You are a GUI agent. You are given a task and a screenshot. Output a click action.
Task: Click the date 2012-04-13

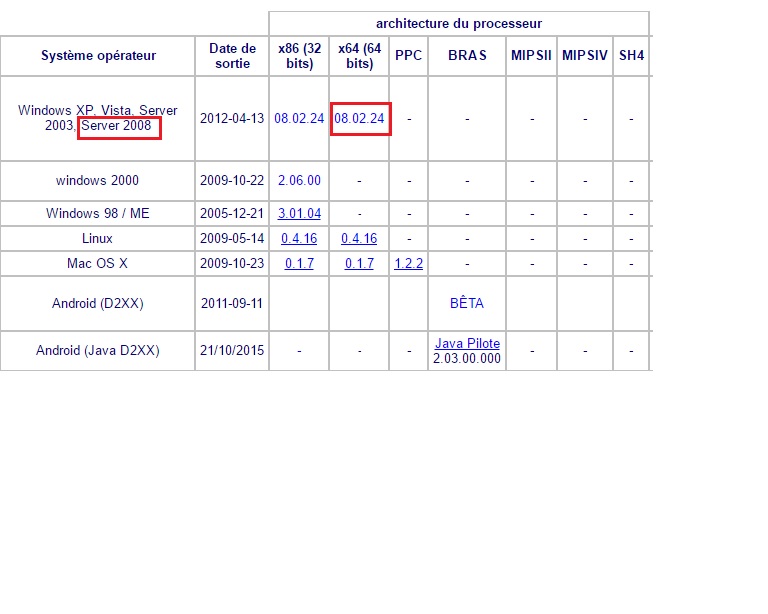pyautogui.click(x=232, y=118)
